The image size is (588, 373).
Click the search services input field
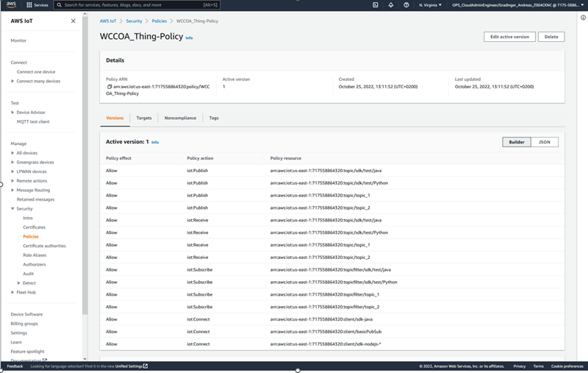(x=137, y=5)
